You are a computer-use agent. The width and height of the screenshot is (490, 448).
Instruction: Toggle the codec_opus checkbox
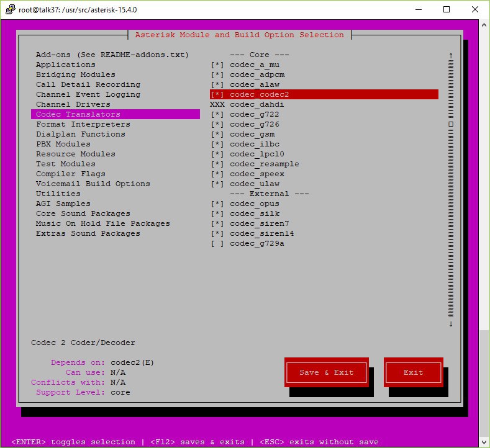pyautogui.click(x=217, y=204)
